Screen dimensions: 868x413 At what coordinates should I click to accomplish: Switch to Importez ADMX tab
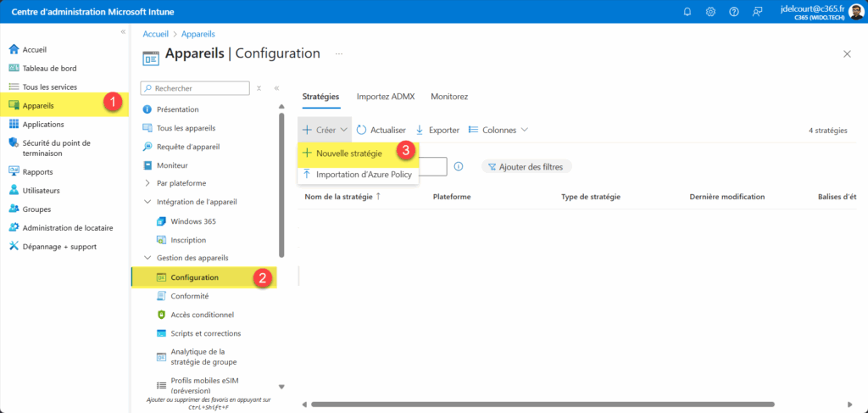tap(385, 97)
